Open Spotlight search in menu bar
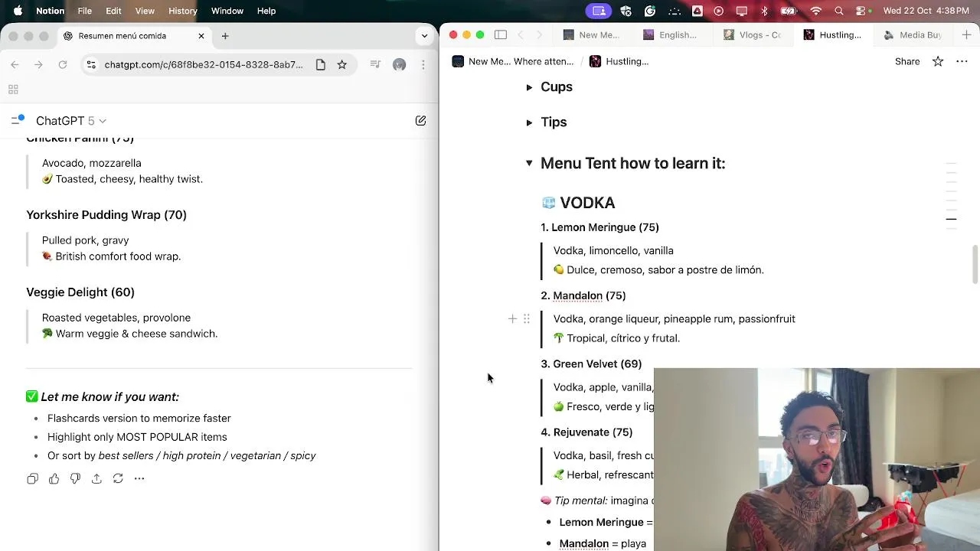 click(x=839, y=11)
